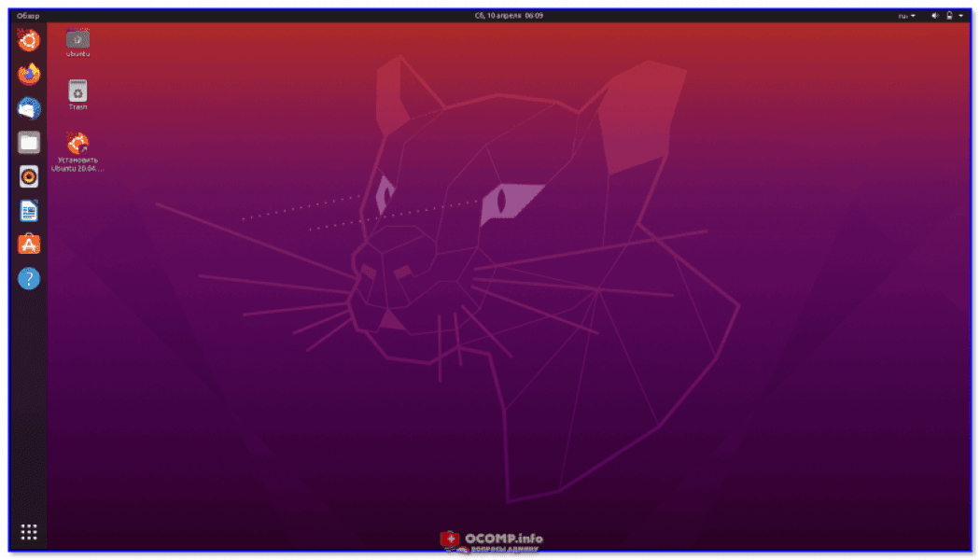Image resolution: width=980 pixels, height=560 pixels.
Task: Open the Обзор activities overview
Action: [x=29, y=15]
